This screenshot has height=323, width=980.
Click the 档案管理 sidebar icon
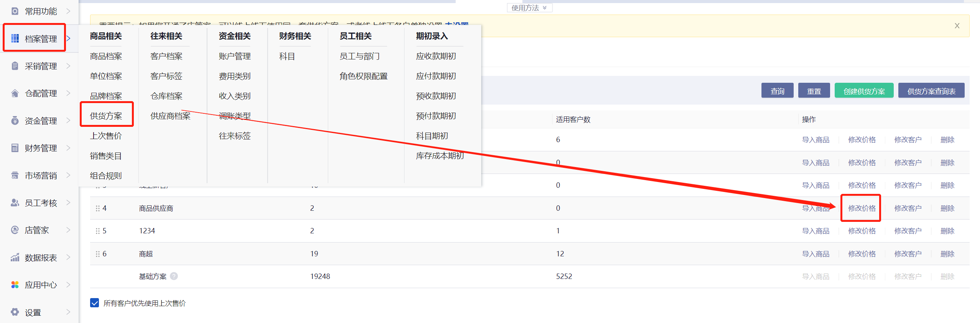[x=15, y=38]
